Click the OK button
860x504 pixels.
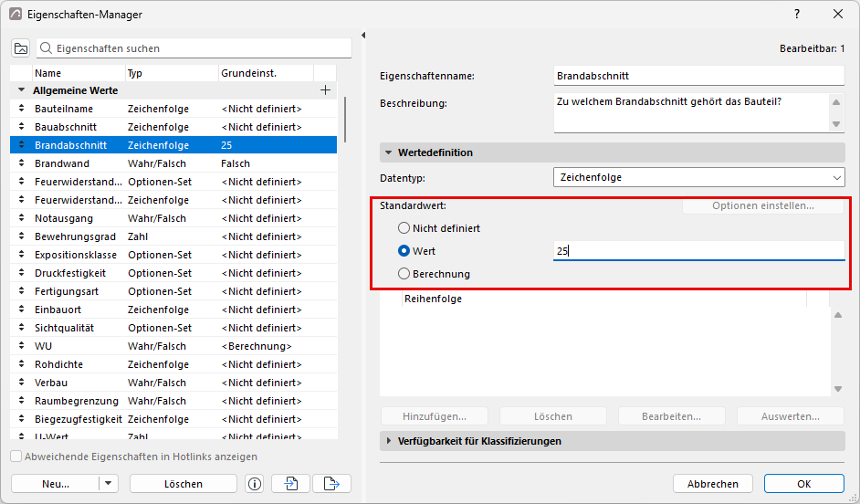804,484
